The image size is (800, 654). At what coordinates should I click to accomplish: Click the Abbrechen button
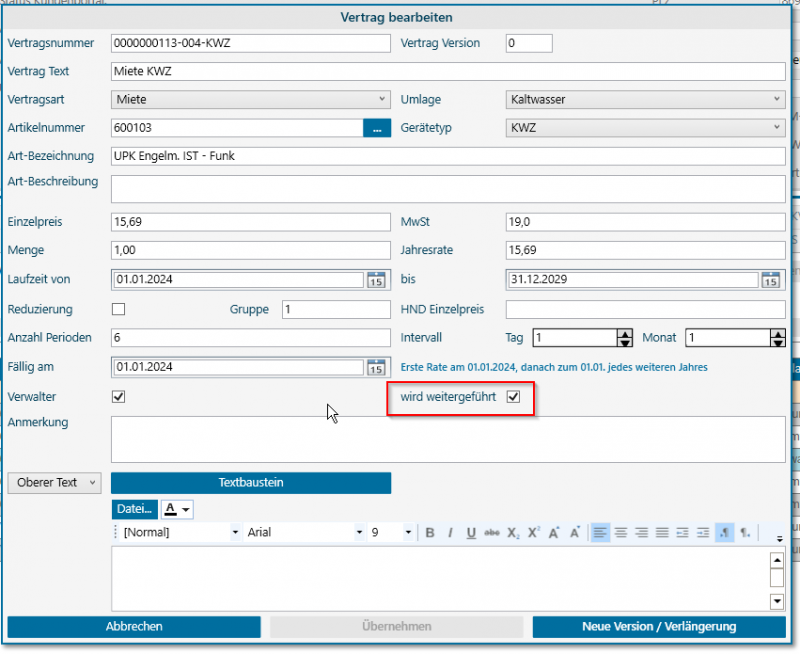tap(134, 626)
